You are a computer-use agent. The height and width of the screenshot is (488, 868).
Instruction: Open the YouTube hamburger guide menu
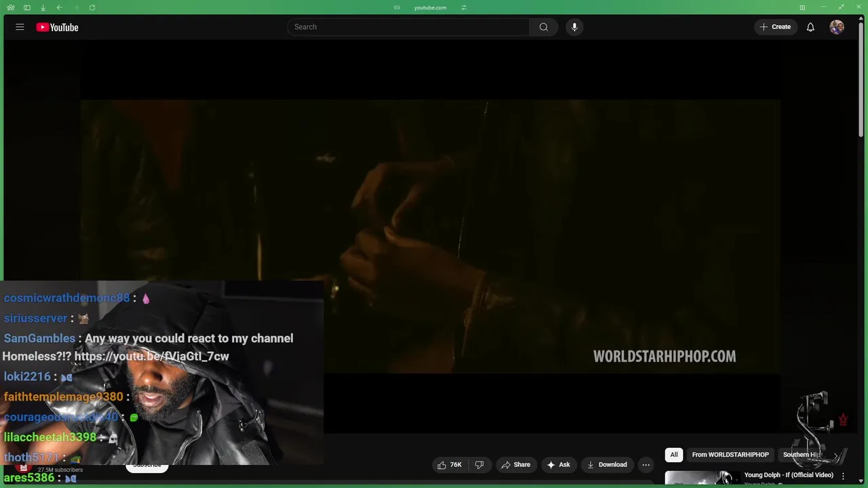pyautogui.click(x=20, y=27)
